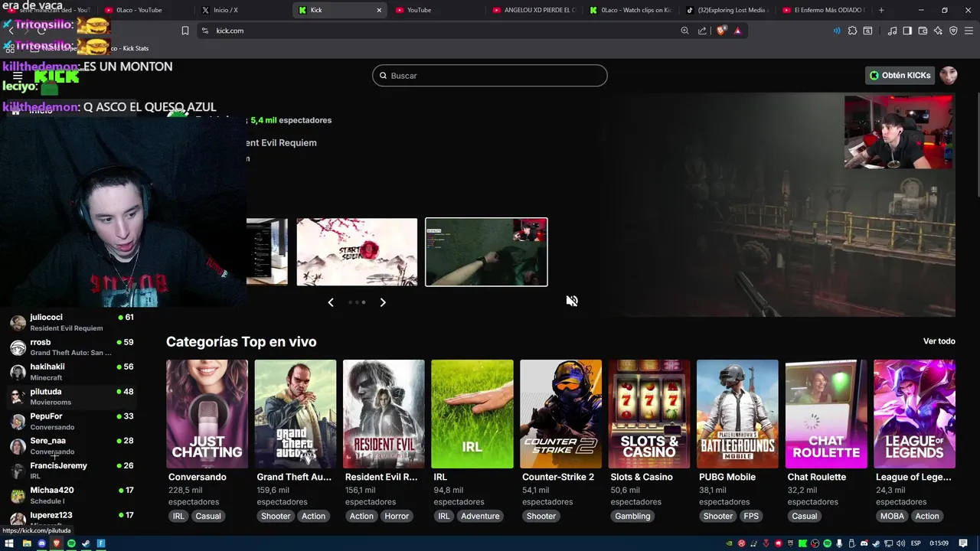The image size is (980, 551).
Task: Switch to the 0Laco Watch clips tab
Action: pyautogui.click(x=632, y=10)
